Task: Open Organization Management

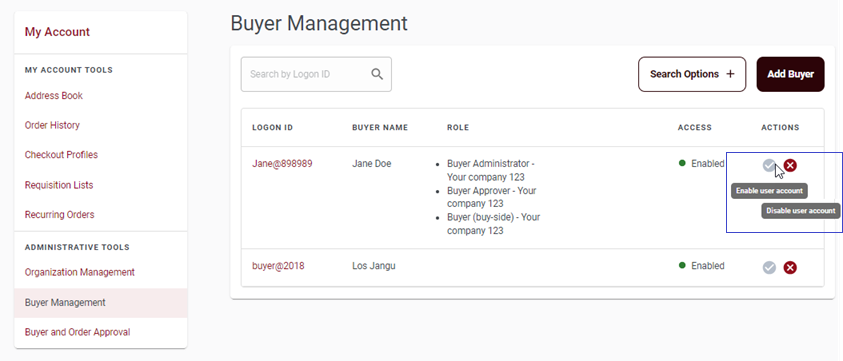Action: tap(80, 272)
